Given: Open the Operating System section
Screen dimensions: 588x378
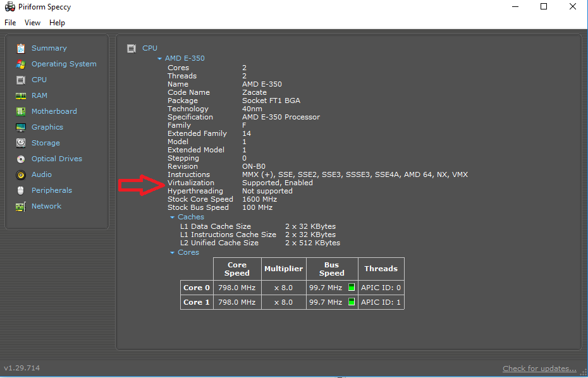Looking at the screenshot, I should [64, 64].
